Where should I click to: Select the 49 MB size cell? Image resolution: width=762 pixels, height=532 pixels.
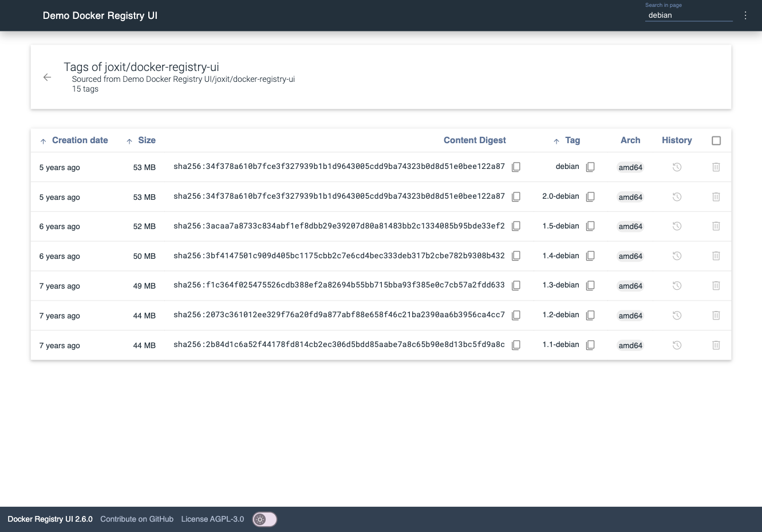coord(144,286)
